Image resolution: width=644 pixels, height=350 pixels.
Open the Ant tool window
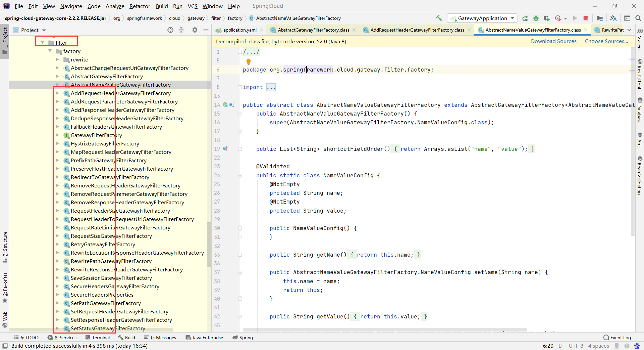[x=640, y=140]
